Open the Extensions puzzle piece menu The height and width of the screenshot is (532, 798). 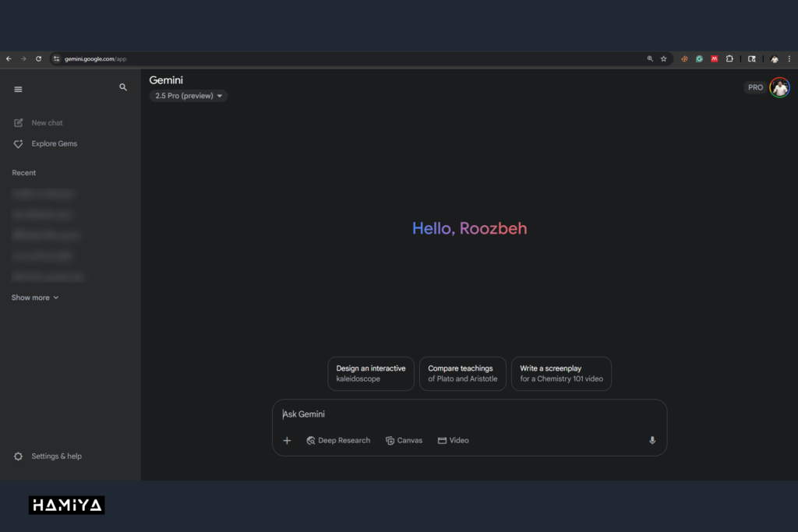[x=729, y=59]
